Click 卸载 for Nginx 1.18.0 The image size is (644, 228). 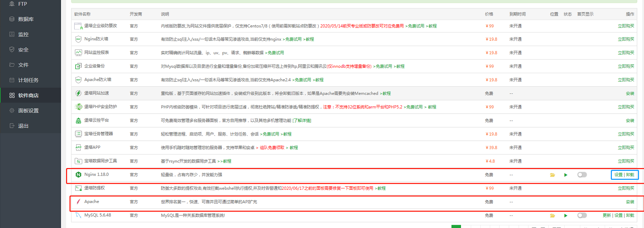[630, 175]
